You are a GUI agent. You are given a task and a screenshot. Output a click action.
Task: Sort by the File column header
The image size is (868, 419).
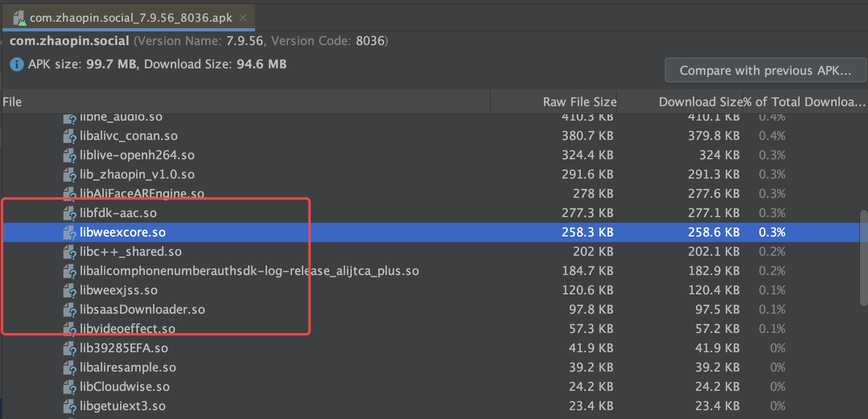(x=246, y=102)
